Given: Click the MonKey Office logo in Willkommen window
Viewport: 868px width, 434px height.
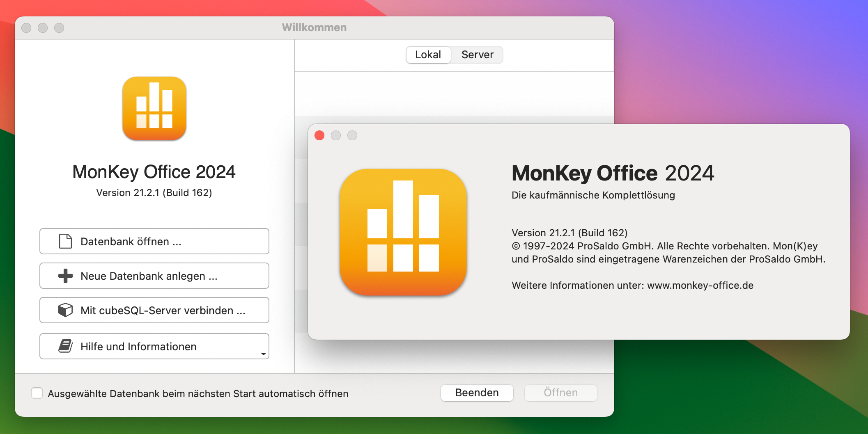Looking at the screenshot, I should pyautogui.click(x=154, y=108).
